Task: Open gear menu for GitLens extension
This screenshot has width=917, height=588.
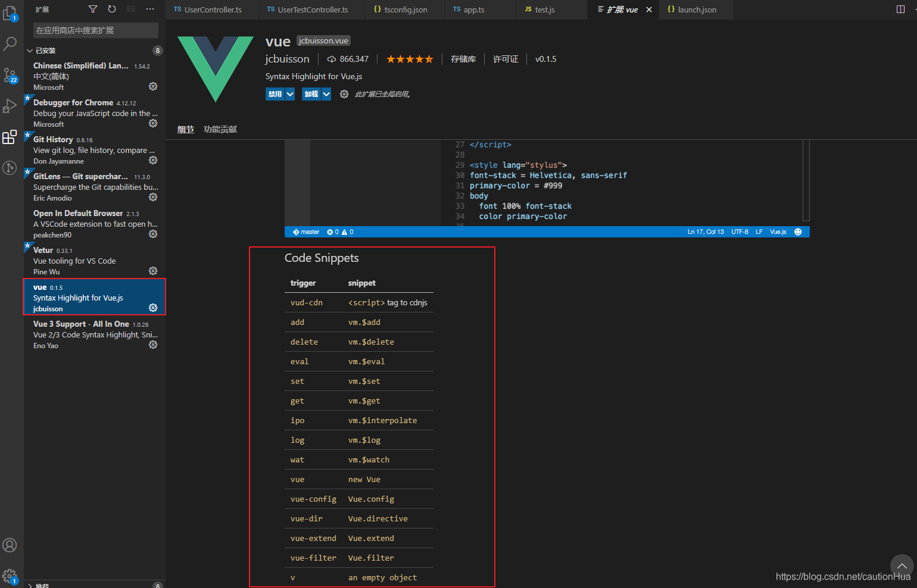Action: click(153, 197)
